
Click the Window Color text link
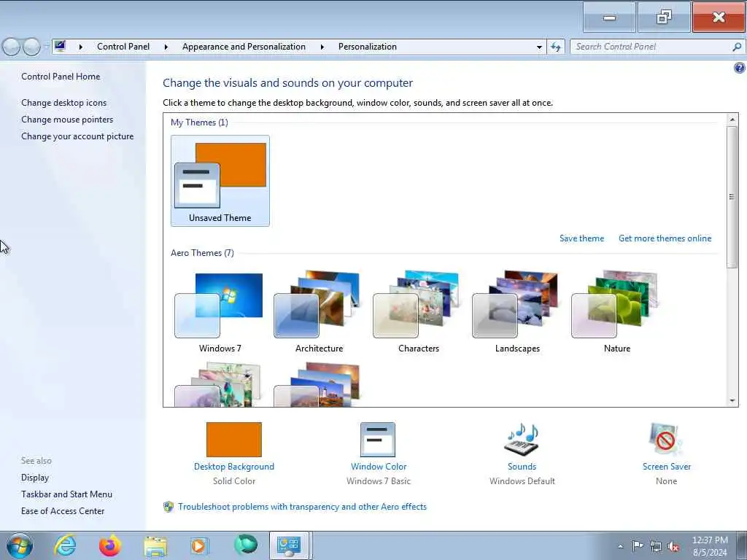tap(379, 467)
